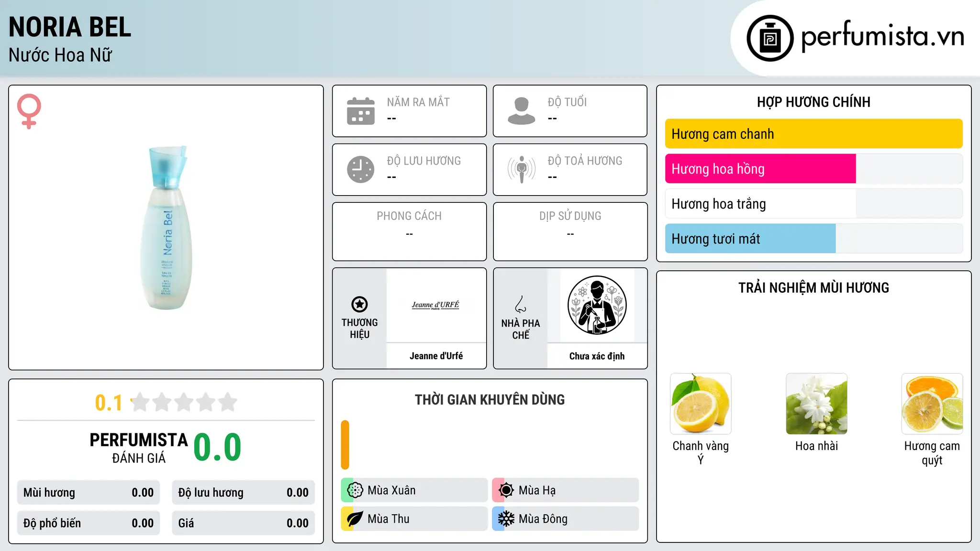Click the Giá 0.00 score cell
Screen dimensions: 980x551
coord(244,523)
